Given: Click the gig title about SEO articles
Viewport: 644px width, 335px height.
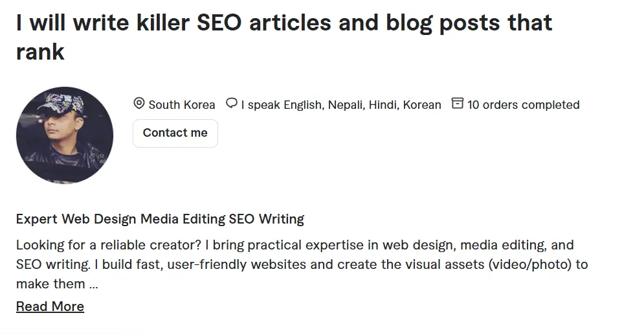Looking at the screenshot, I should 283,23.
